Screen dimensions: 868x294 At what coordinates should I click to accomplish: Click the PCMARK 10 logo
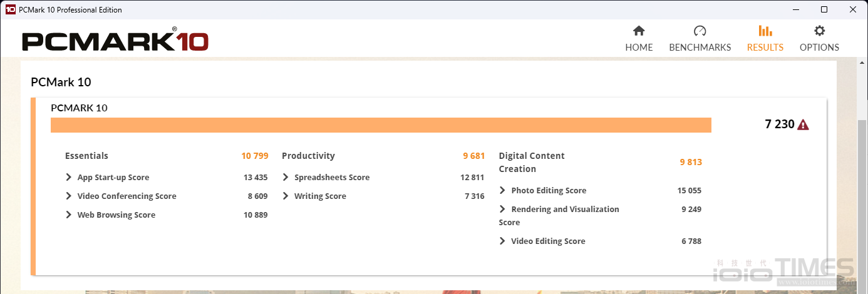[x=115, y=41]
